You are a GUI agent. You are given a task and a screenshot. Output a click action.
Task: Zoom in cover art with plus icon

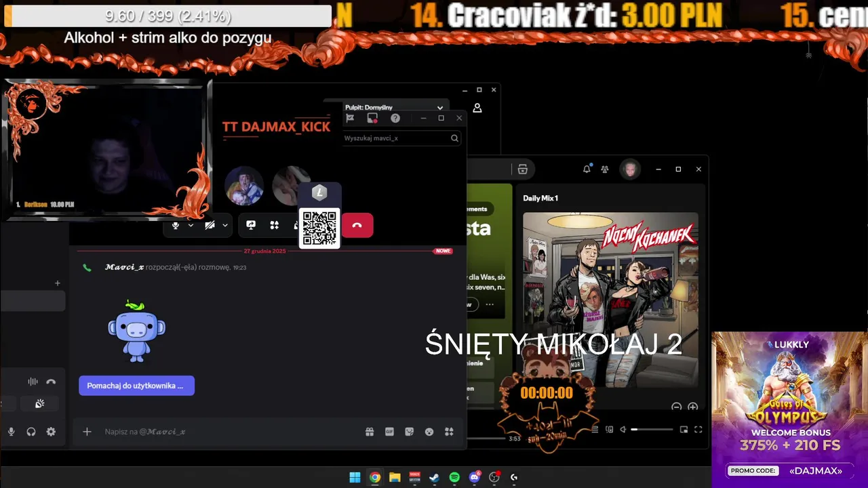point(692,407)
